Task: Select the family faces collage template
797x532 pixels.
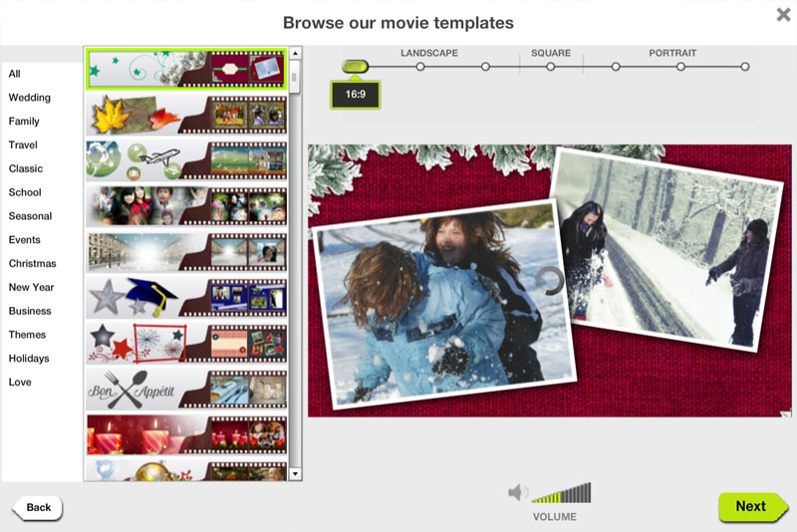Action: (186, 206)
